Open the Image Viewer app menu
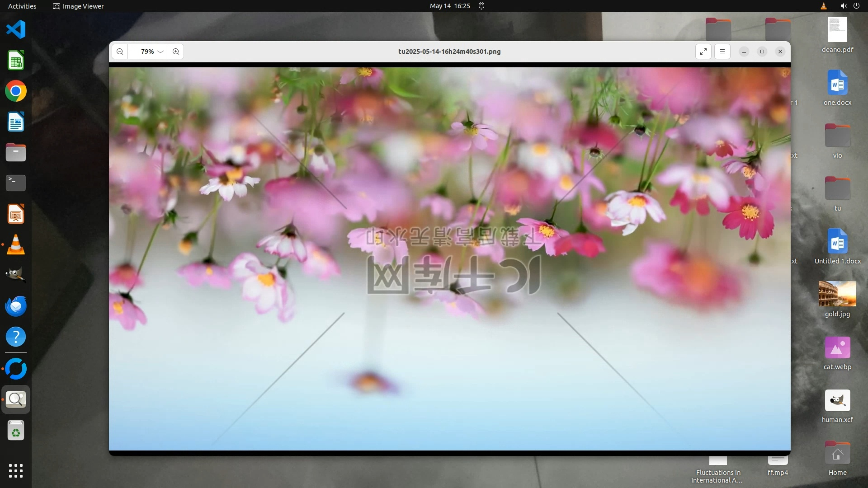868x488 pixels. click(78, 6)
